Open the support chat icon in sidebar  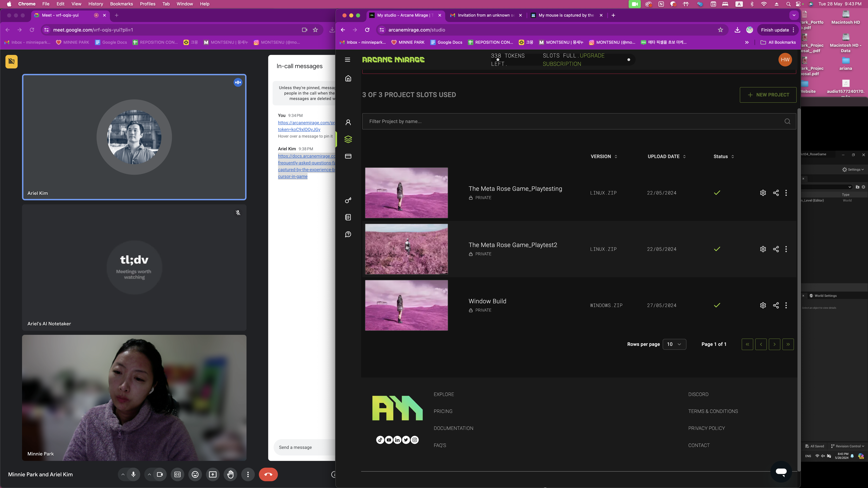[348, 234]
